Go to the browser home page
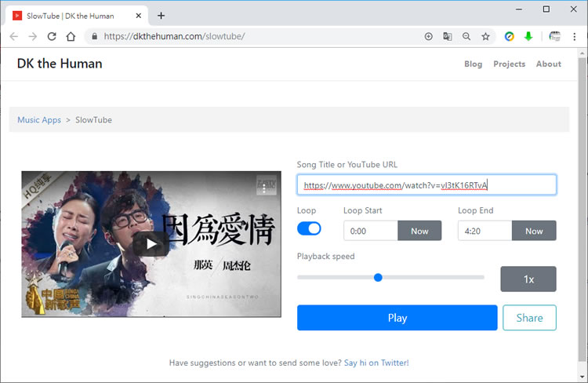Screen dimensions: 588x383 pyautogui.click(x=71, y=36)
